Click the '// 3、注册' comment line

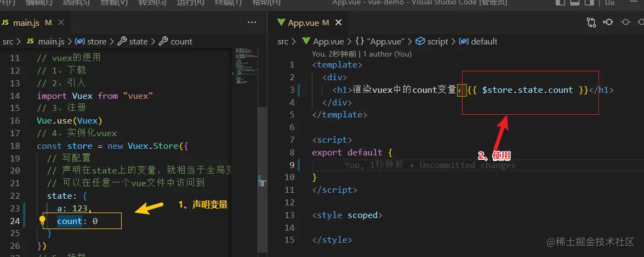[x=61, y=108]
